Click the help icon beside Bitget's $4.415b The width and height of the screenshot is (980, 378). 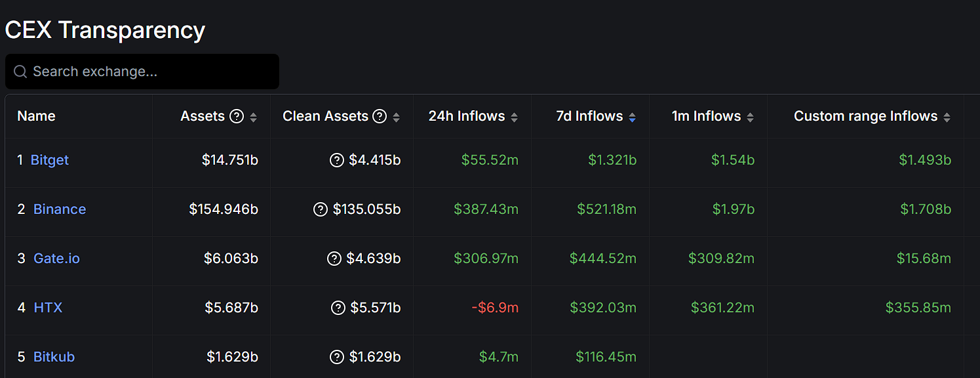(337, 160)
